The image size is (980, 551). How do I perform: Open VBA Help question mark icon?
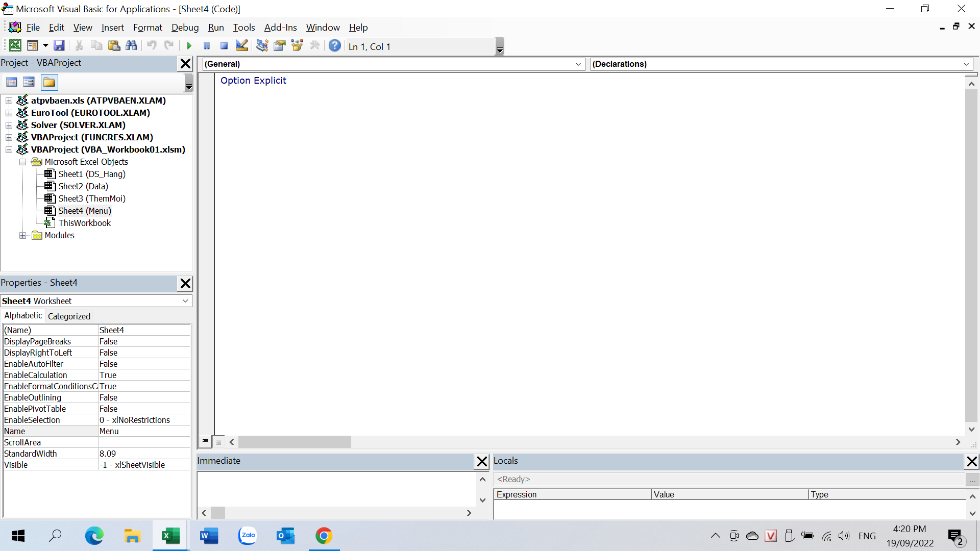click(x=335, y=46)
